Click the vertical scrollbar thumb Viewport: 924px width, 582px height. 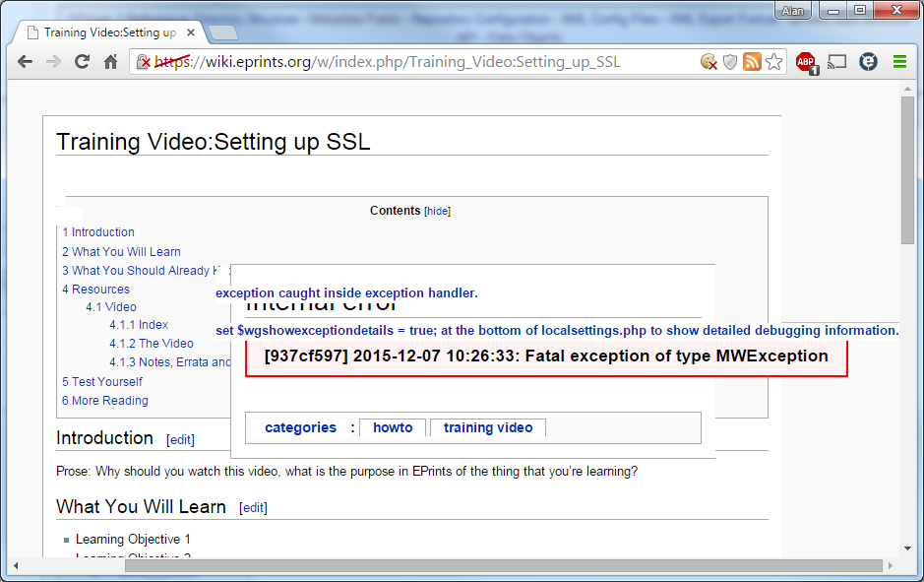pos(907,169)
